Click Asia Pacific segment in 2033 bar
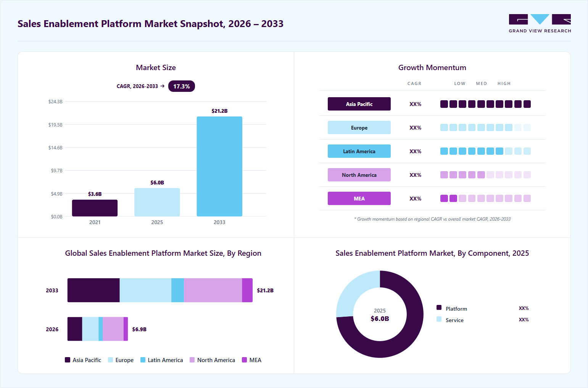 pos(93,290)
